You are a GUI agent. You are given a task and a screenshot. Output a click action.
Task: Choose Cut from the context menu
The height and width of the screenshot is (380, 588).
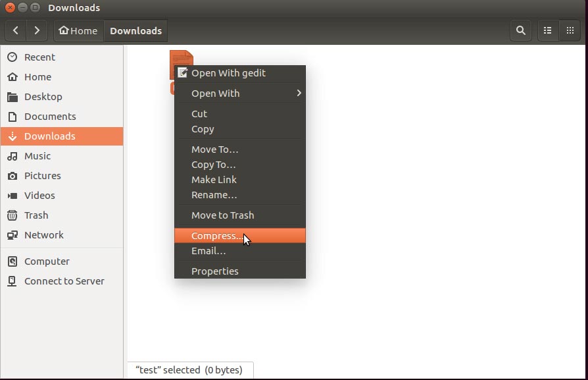[x=240, y=114]
